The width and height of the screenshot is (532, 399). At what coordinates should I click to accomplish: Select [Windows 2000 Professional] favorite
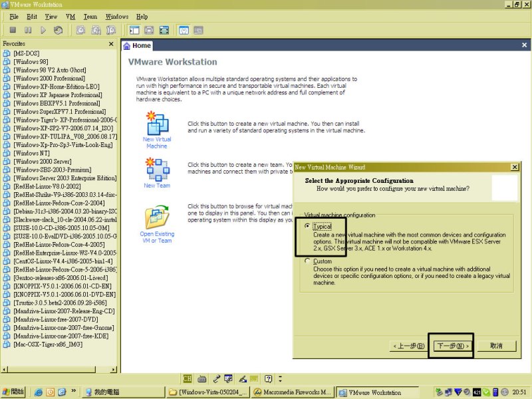point(49,78)
